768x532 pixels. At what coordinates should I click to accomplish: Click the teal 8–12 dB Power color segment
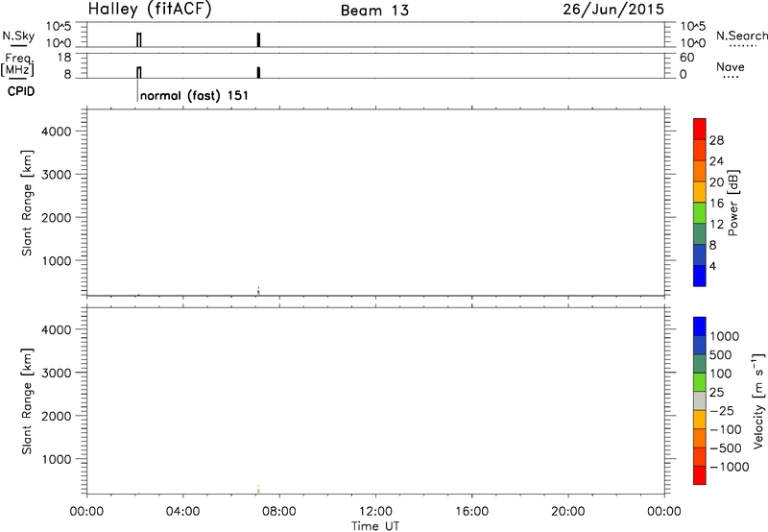(x=700, y=234)
